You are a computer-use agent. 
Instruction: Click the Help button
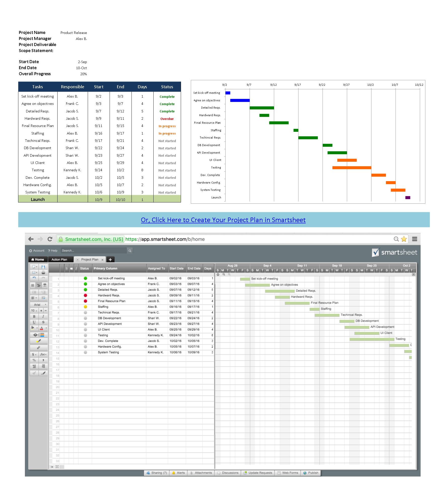[53, 251]
